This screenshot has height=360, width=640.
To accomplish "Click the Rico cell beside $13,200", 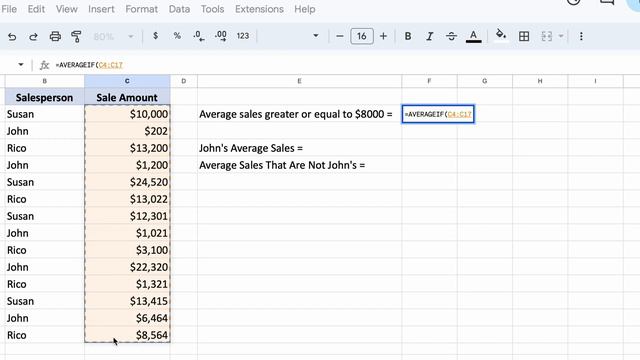I will 44,148.
